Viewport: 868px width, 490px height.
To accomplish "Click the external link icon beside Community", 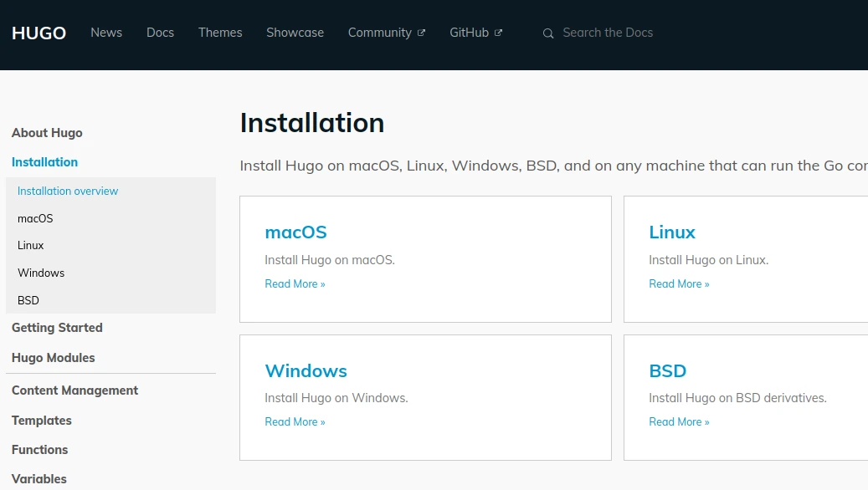I will (x=421, y=32).
